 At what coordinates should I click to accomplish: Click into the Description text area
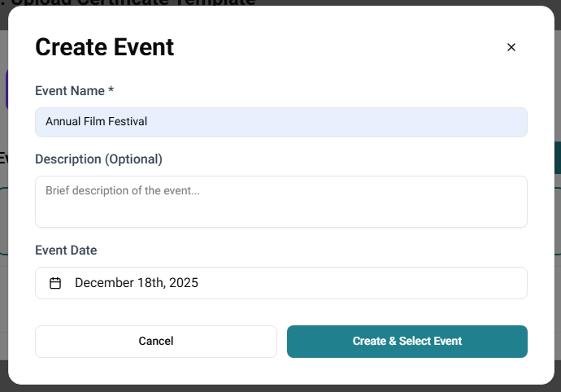[280, 207]
